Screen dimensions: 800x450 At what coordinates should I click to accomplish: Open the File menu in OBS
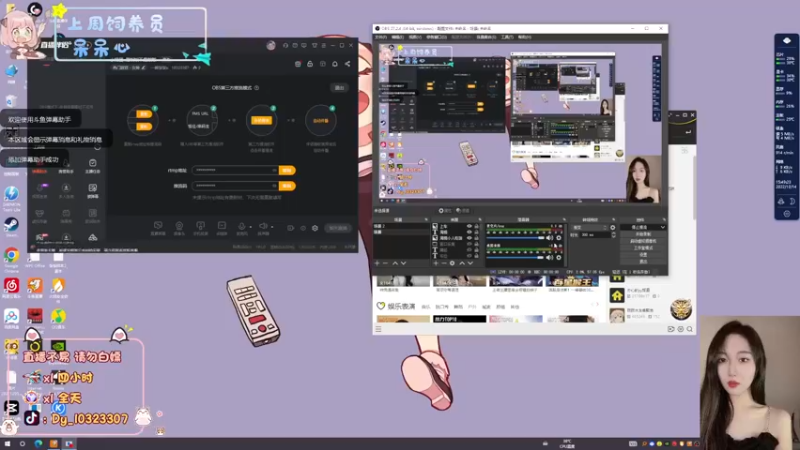point(380,37)
